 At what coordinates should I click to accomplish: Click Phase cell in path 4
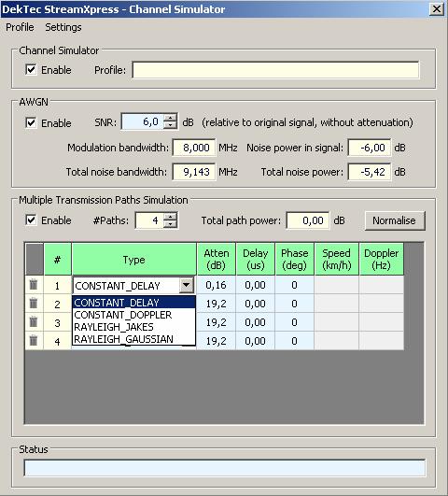coord(295,341)
